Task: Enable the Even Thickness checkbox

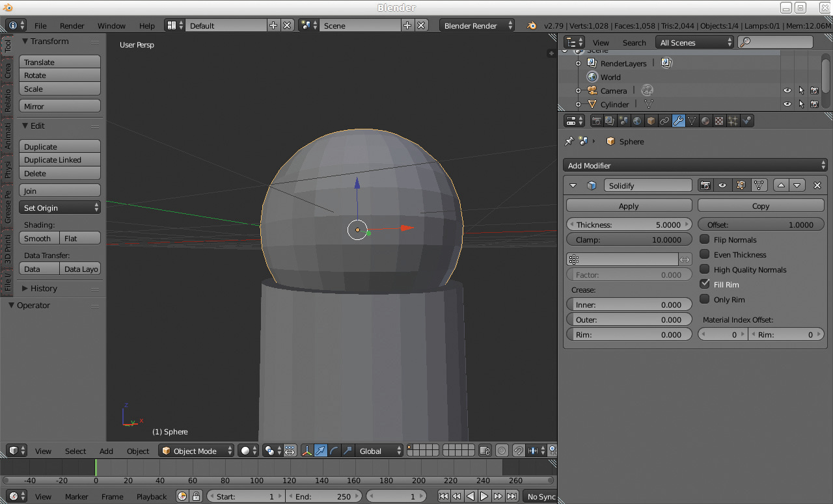Action: point(705,254)
